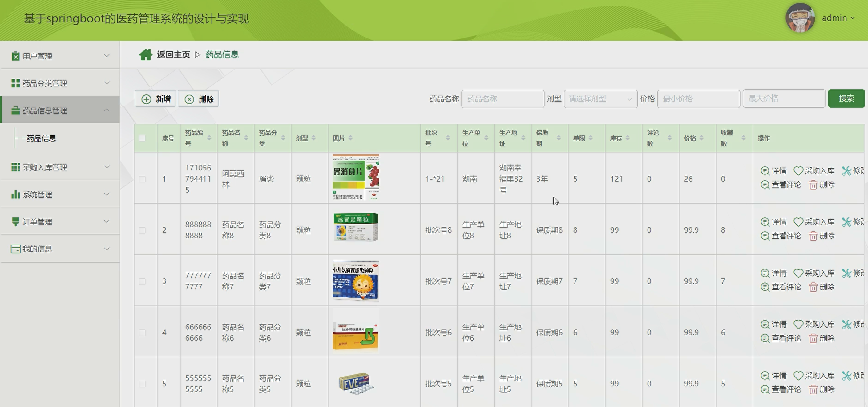Click the 采购入库 heart icon for 药品名称8

coord(798,222)
